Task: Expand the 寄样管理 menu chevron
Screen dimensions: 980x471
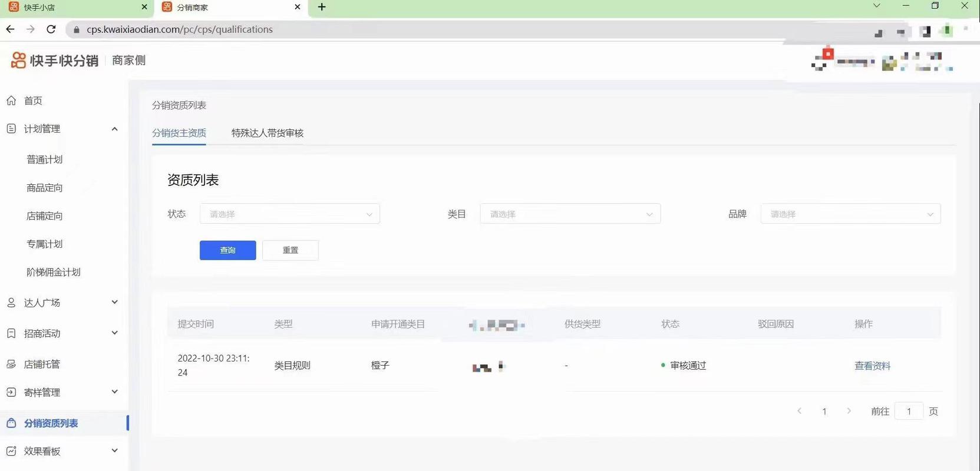Action: [114, 392]
